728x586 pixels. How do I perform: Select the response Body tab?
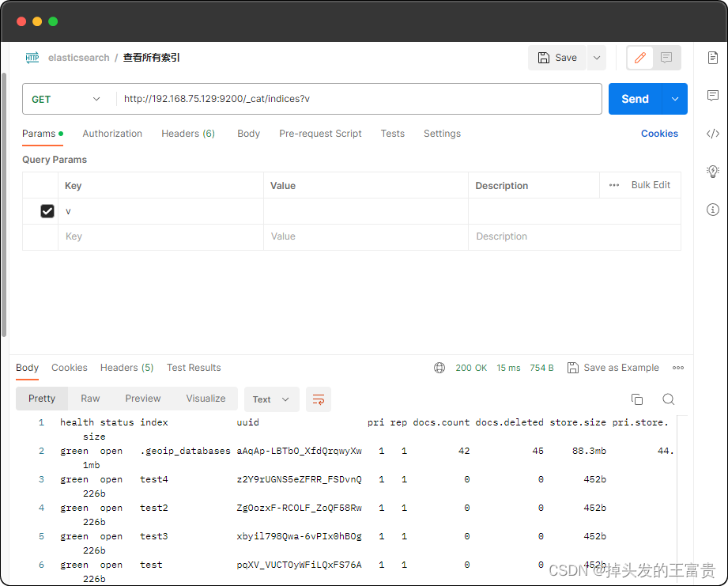tap(28, 368)
